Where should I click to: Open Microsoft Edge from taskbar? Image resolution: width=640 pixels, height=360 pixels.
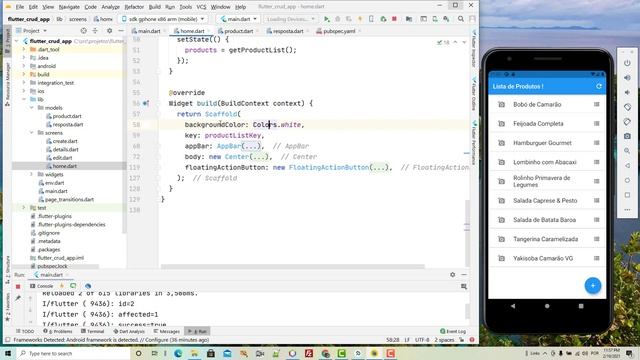pos(178,353)
